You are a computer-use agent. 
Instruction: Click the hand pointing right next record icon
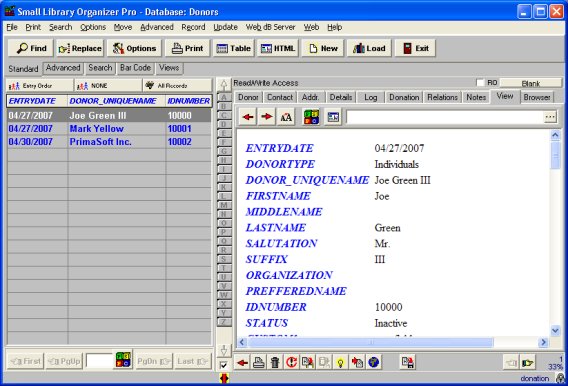[x=528, y=362]
